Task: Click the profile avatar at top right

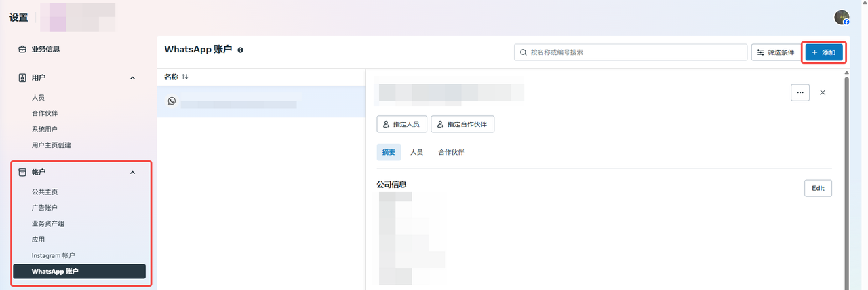Action: point(842,18)
